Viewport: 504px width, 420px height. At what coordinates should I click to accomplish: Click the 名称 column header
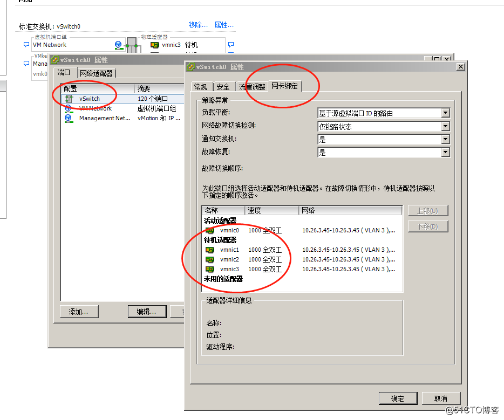click(x=223, y=210)
